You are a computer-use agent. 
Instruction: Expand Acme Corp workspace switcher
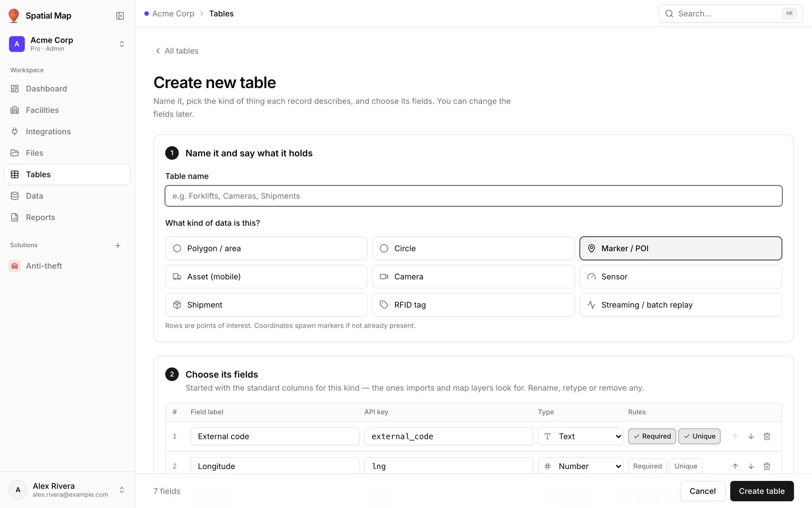click(x=122, y=44)
